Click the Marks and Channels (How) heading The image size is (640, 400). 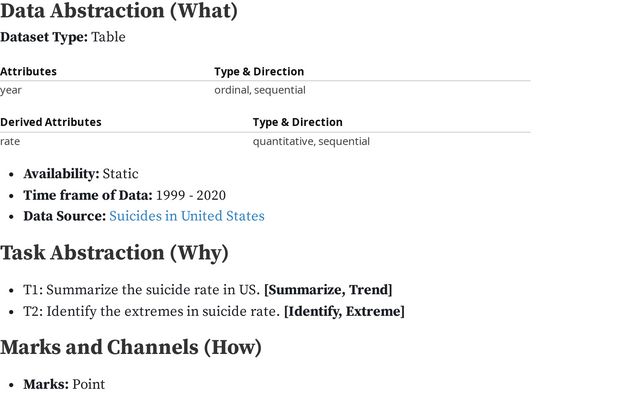click(131, 347)
